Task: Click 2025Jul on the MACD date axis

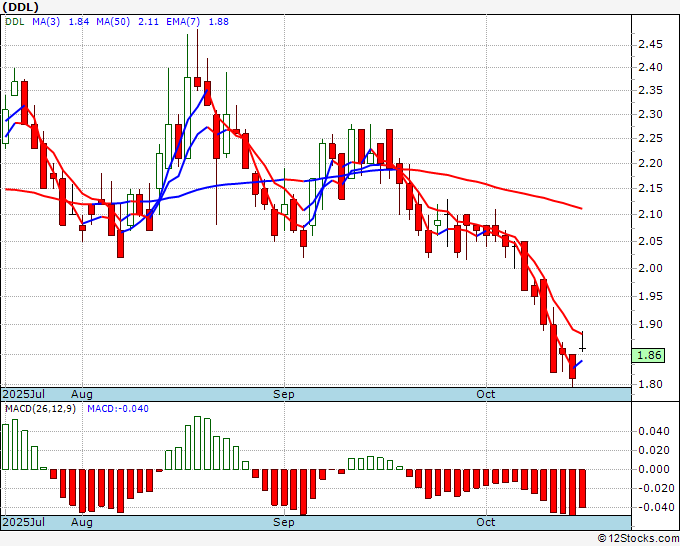Action: pos(24,522)
